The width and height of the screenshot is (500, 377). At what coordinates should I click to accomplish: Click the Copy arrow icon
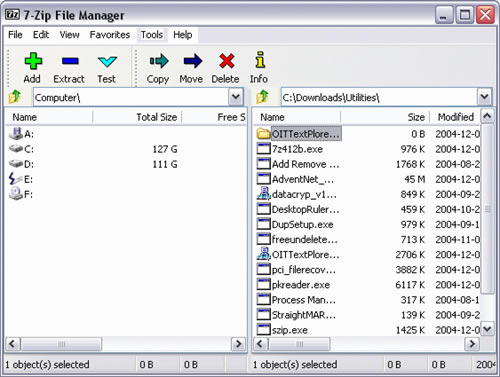point(159,61)
